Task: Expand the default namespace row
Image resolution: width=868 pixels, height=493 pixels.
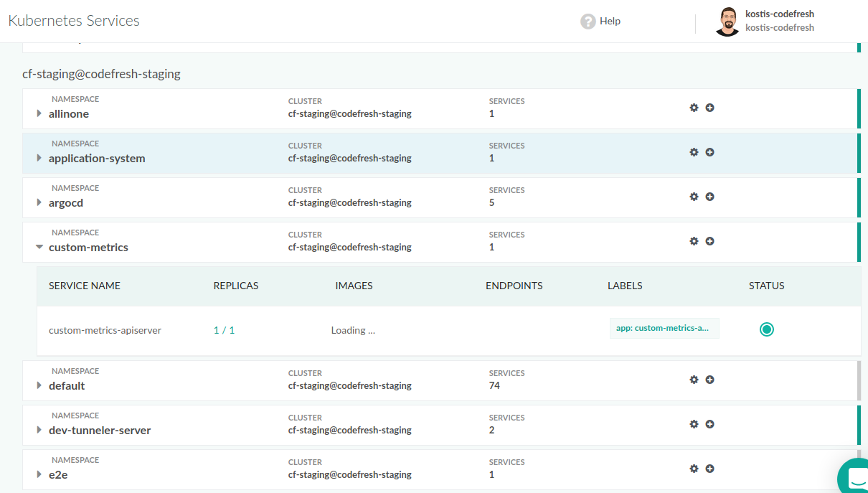Action: coord(39,386)
